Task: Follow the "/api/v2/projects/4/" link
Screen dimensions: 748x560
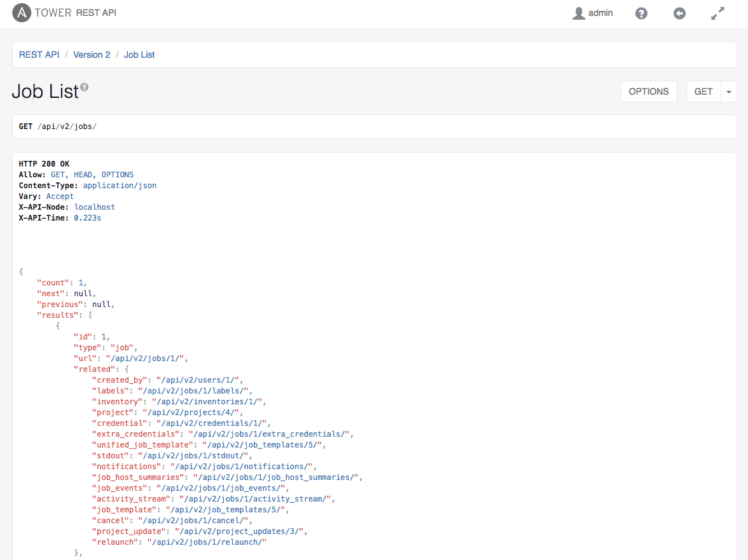Action: click(x=191, y=413)
